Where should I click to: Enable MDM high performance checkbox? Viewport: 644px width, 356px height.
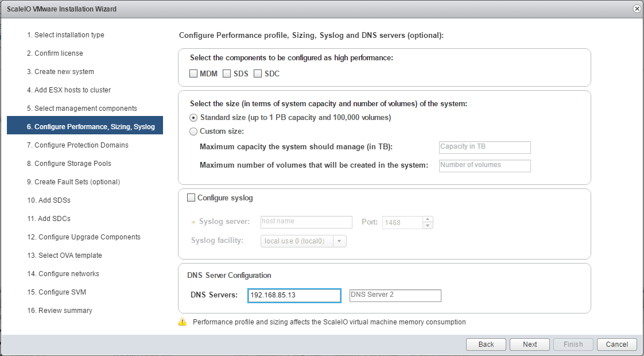194,73
